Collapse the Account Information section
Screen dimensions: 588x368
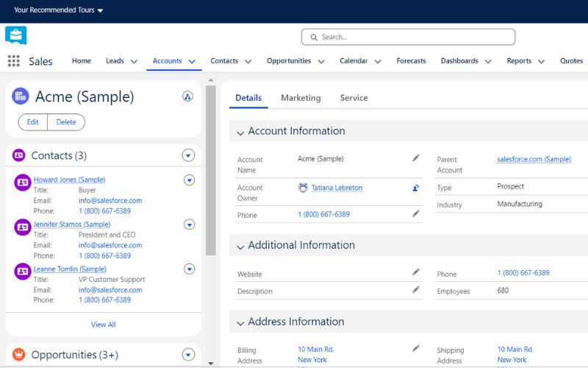tap(240, 132)
